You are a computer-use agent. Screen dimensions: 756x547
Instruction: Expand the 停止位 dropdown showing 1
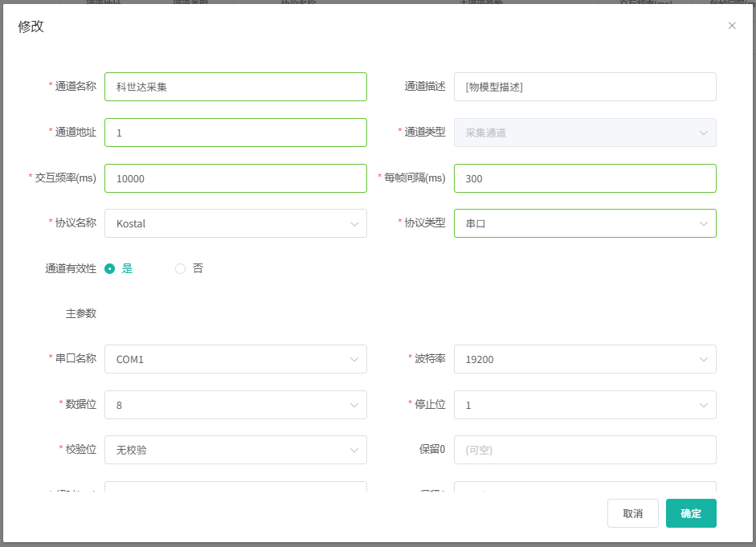coord(585,405)
